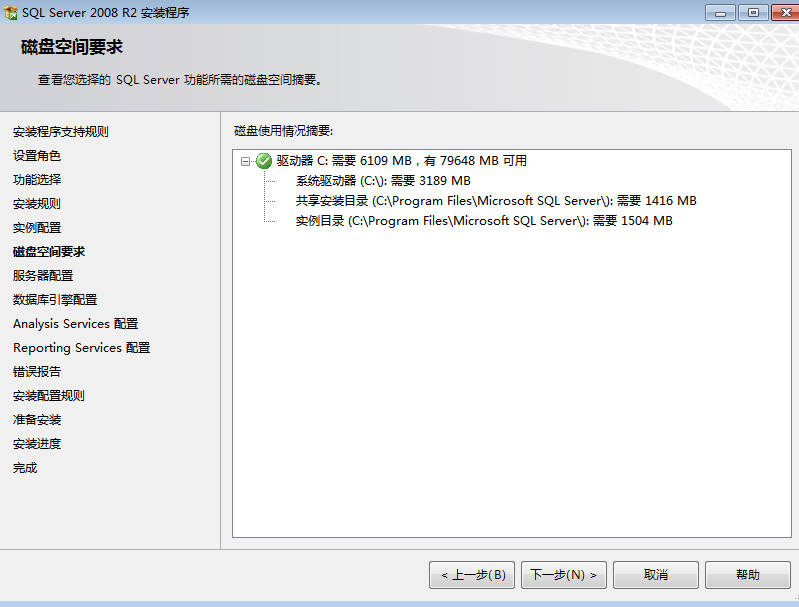Viewport: 799px width, 607px height.
Task: Select the 服务器配置 step
Action: point(43,276)
